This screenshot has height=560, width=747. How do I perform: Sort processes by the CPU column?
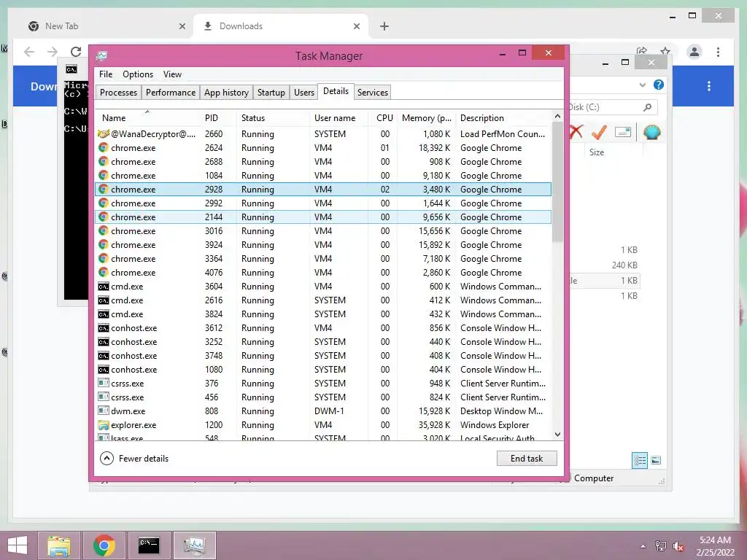tap(384, 118)
